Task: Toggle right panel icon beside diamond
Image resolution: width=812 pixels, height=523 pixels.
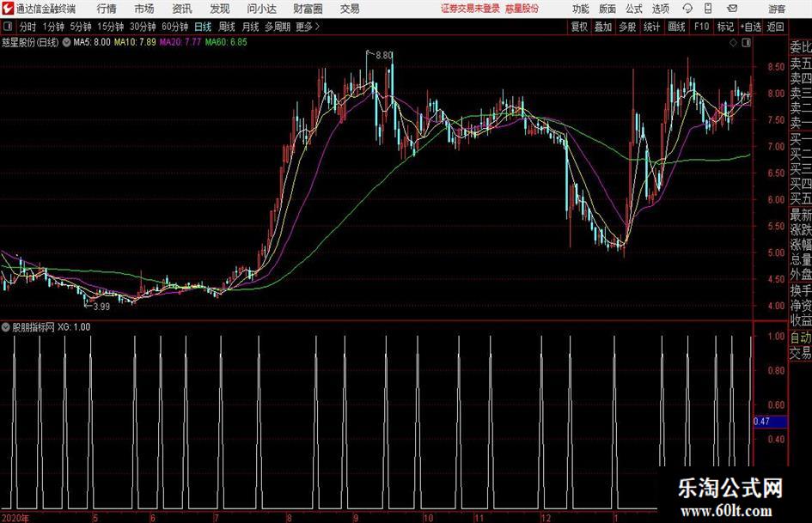Action: point(746,43)
